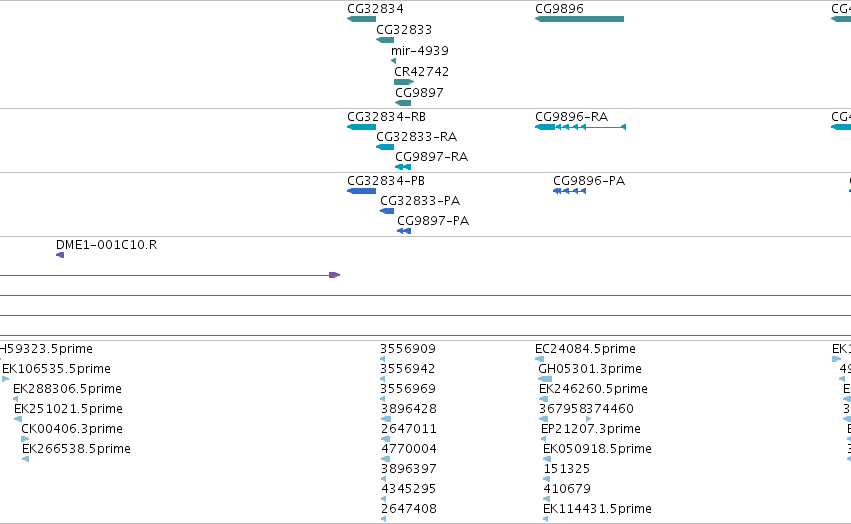Select the CG9896-PA protein glyph
The width and height of the screenshot is (851, 524).
569,191
